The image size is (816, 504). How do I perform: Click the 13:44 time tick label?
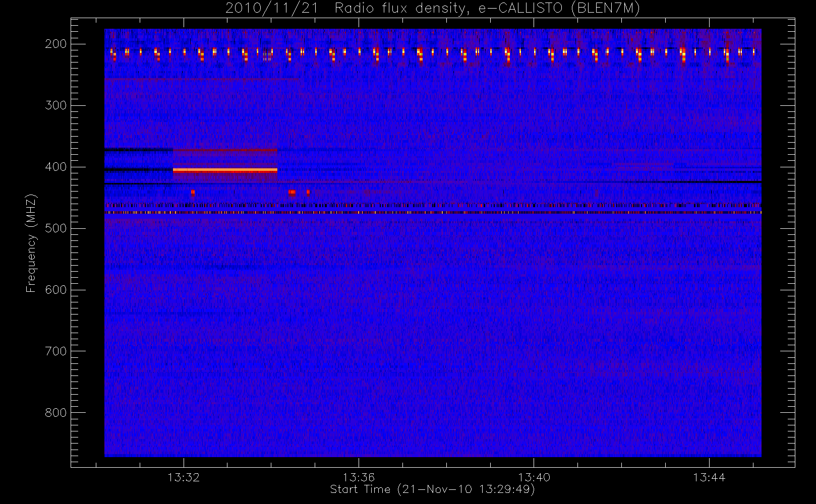point(709,477)
